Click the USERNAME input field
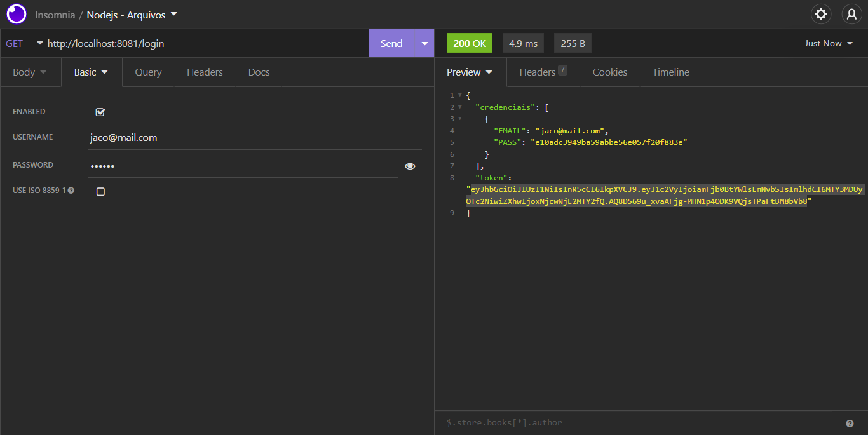Screen dimensions: 868x435 (255, 137)
